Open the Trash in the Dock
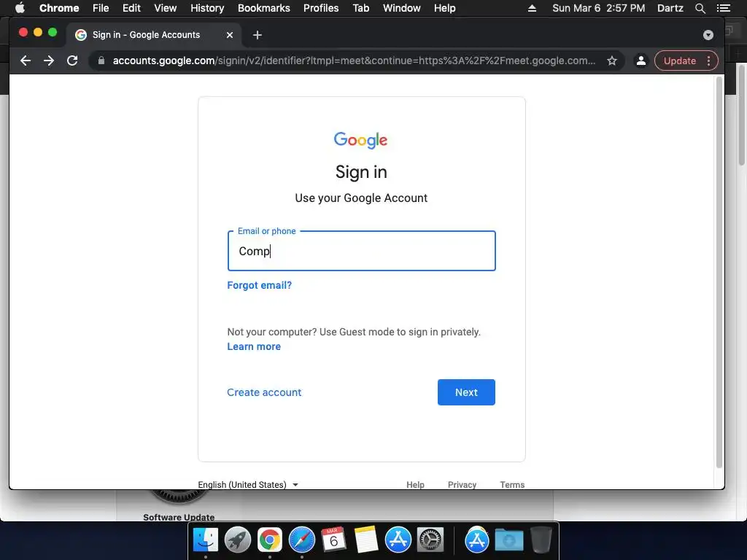This screenshot has width=747, height=560. 541,540
